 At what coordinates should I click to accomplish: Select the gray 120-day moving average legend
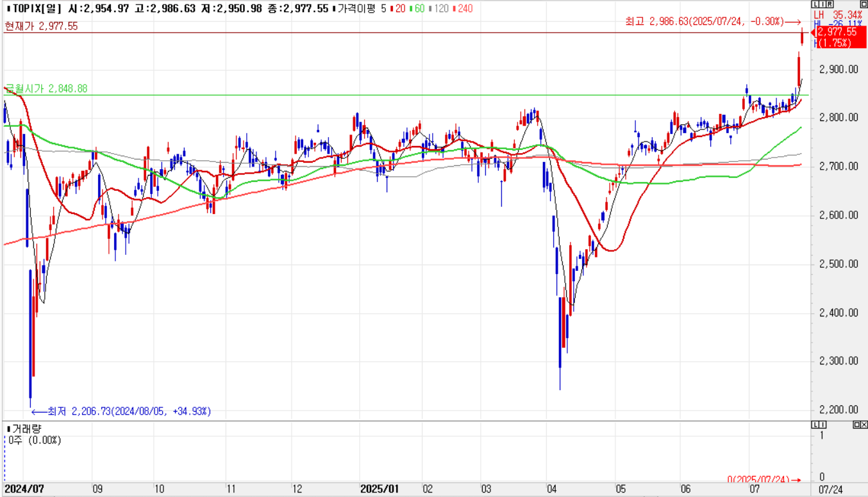(440, 8)
